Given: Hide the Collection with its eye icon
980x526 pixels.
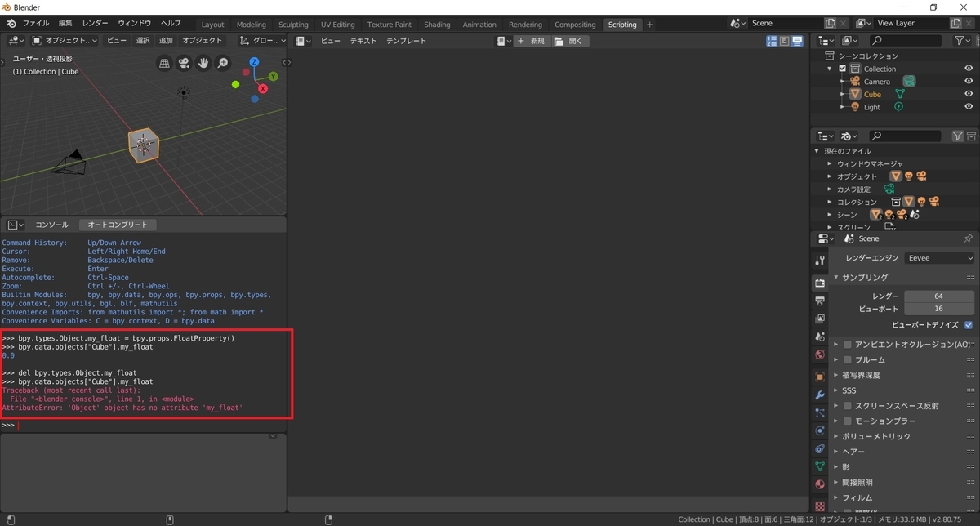Looking at the screenshot, I should point(969,69).
